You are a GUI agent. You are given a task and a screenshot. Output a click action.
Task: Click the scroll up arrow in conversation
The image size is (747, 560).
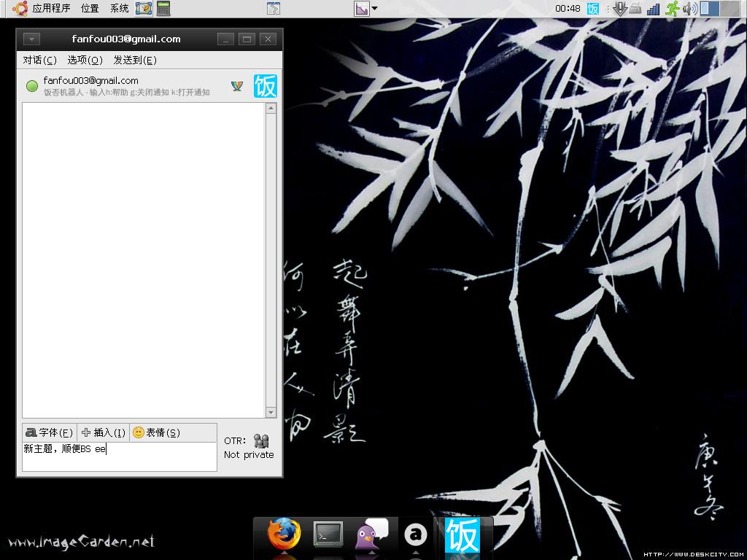tap(271, 109)
